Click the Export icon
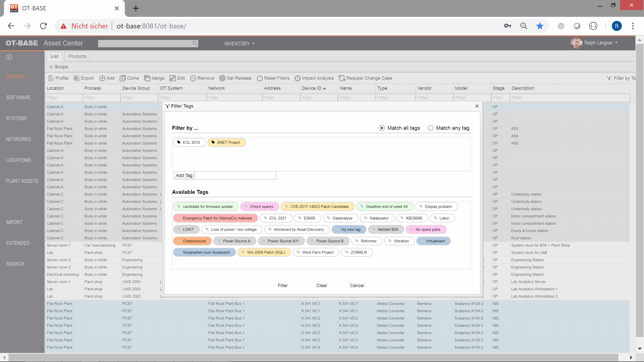Screen dimensions: 644x362 tap(76, 78)
